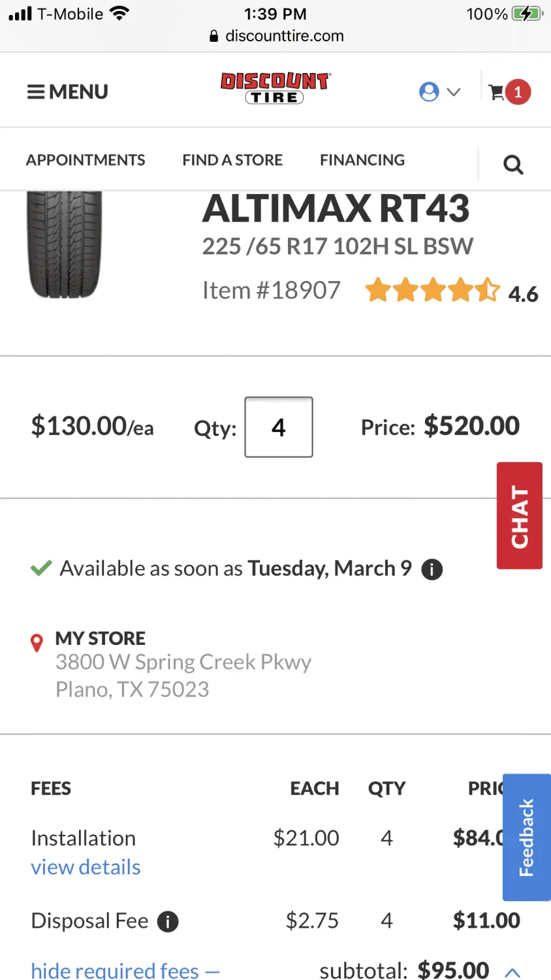Open the Feedback side tab
Viewport: 551px width, 980px height.
526,837
